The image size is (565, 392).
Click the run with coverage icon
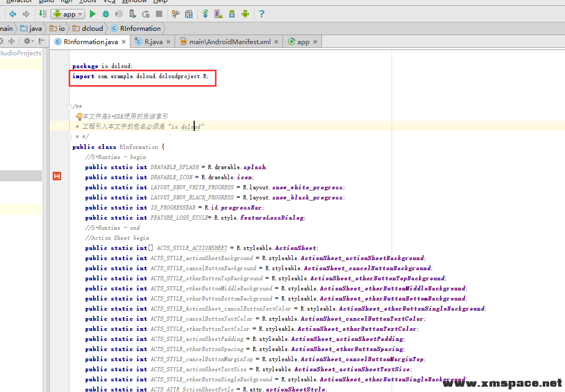[119, 14]
